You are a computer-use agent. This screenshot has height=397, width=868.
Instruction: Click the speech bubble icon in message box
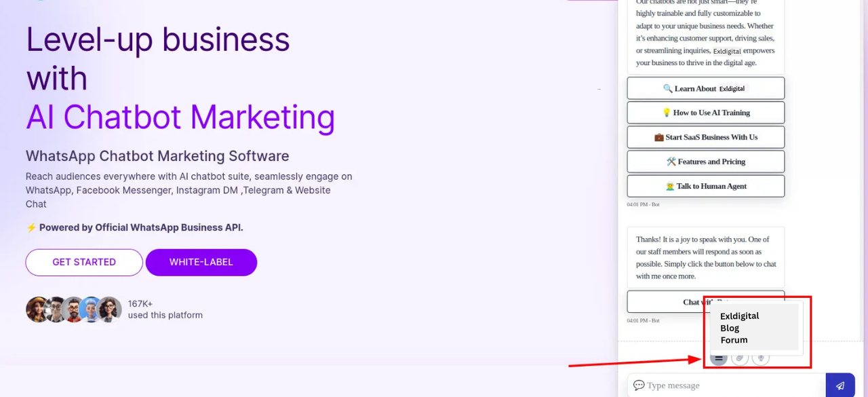(639, 385)
